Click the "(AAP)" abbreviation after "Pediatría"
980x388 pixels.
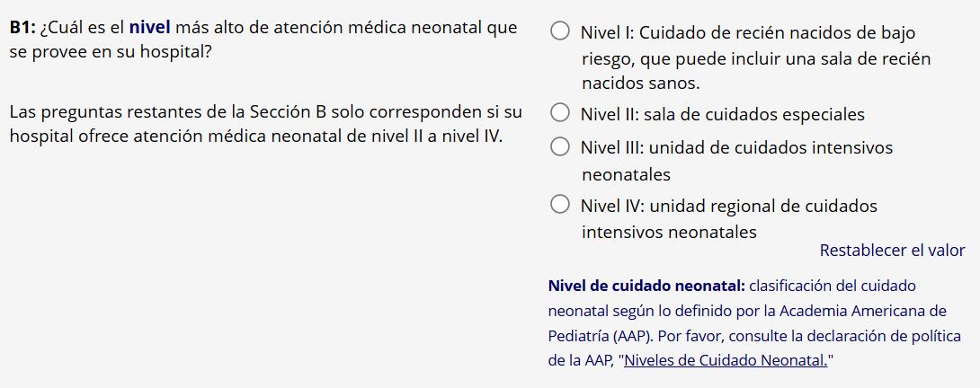(633, 336)
